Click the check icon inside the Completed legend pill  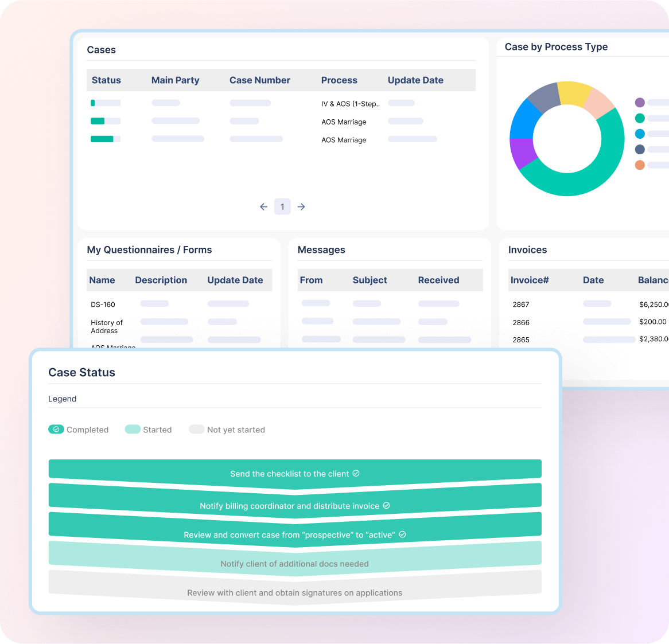click(x=56, y=429)
